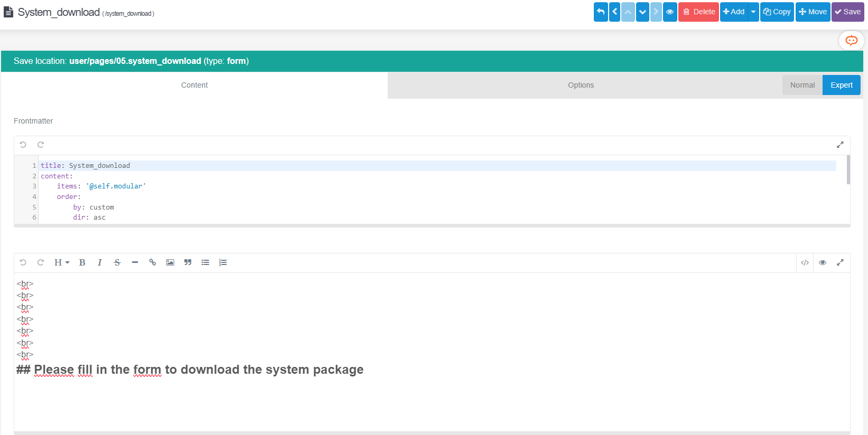Apply bold formatting
The height and width of the screenshot is (435, 868).
tap(82, 262)
